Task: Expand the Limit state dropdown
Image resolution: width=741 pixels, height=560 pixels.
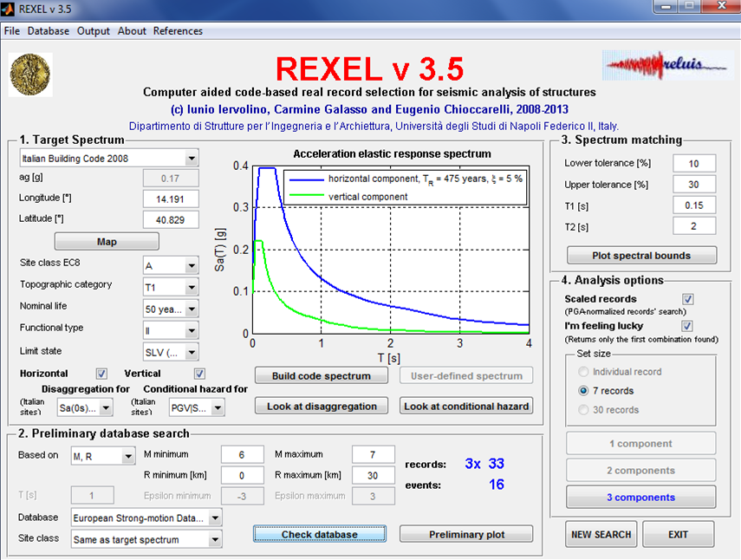Action: (171, 353)
